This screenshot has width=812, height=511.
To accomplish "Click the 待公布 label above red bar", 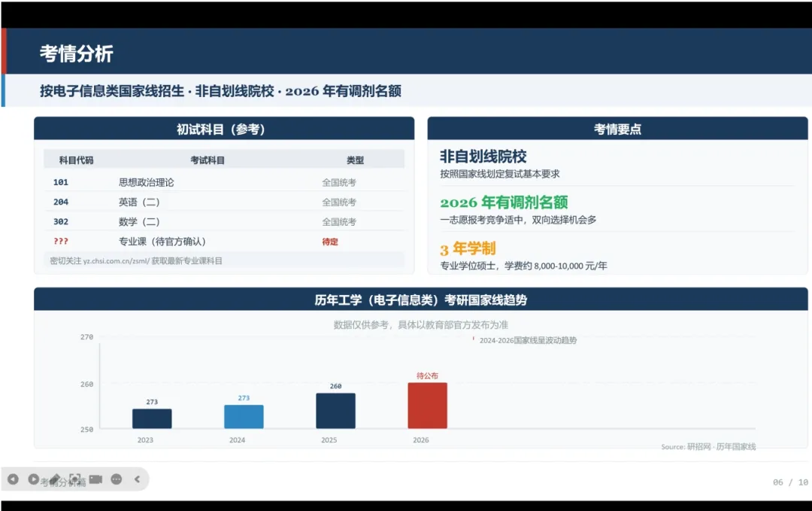I will (427, 376).
